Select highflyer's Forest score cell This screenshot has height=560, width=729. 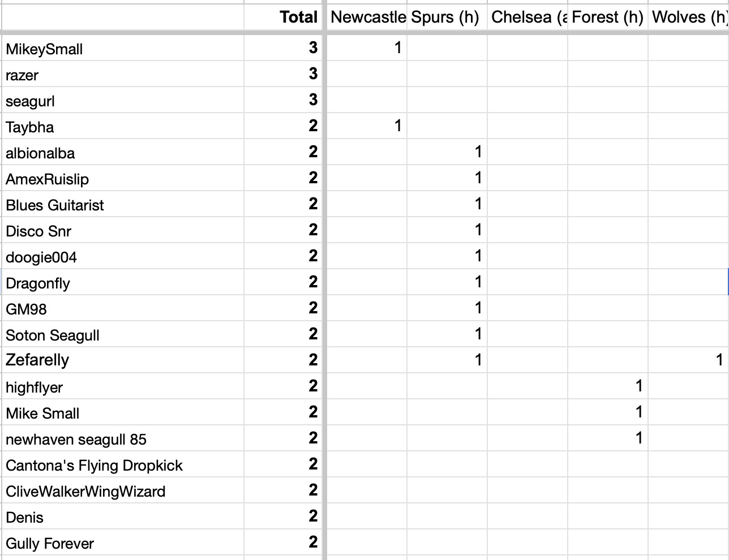(608, 386)
